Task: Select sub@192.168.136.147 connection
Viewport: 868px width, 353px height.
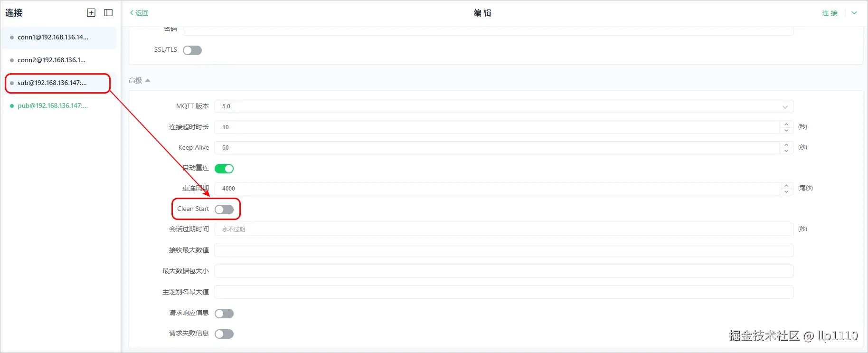Action: coord(59,83)
